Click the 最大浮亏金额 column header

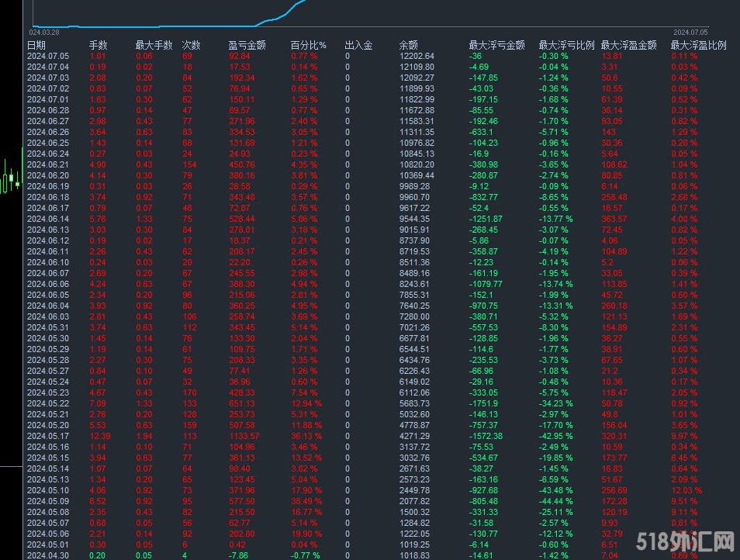pos(497,45)
